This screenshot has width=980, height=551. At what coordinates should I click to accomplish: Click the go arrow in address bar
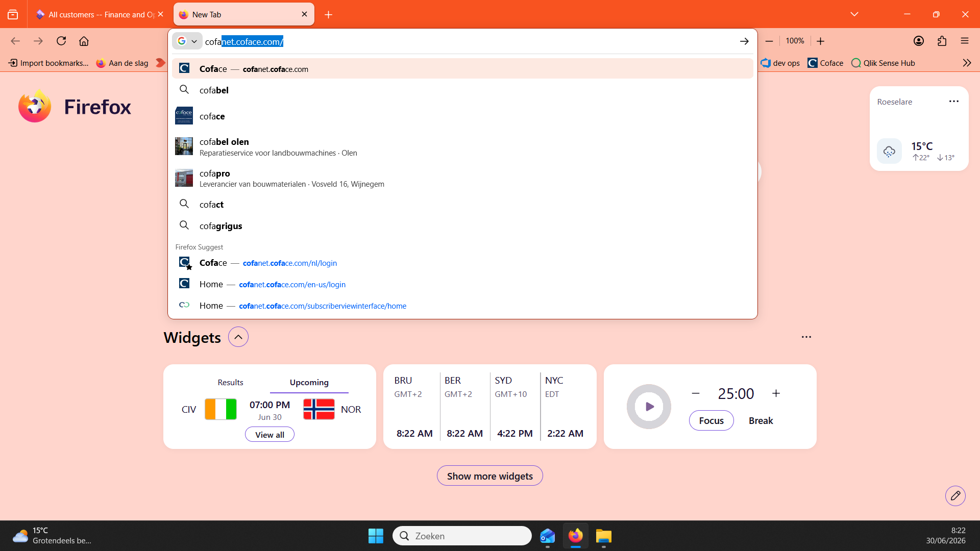[744, 41]
